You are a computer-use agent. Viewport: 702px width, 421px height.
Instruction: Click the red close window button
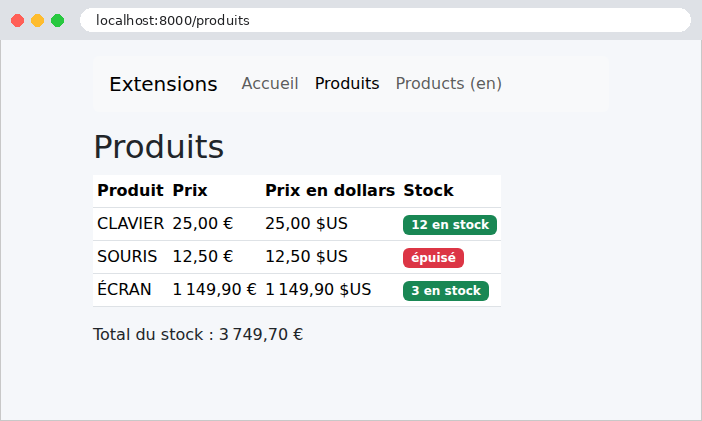(17, 21)
